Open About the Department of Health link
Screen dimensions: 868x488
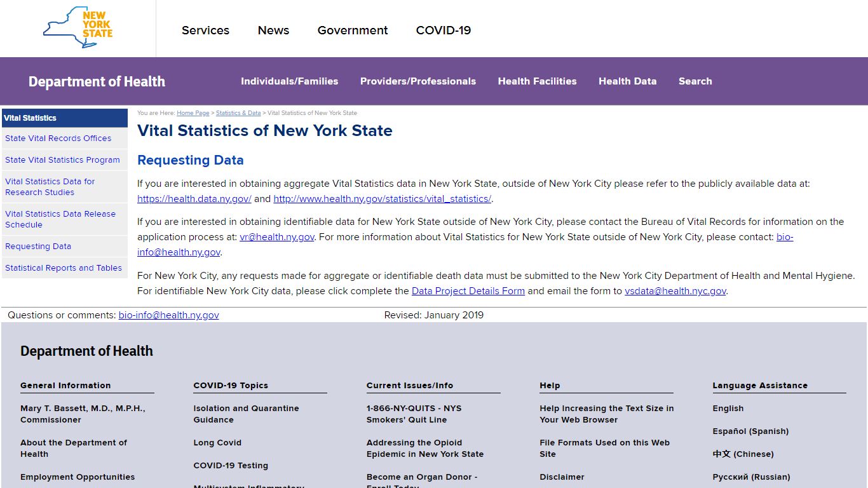click(74, 449)
